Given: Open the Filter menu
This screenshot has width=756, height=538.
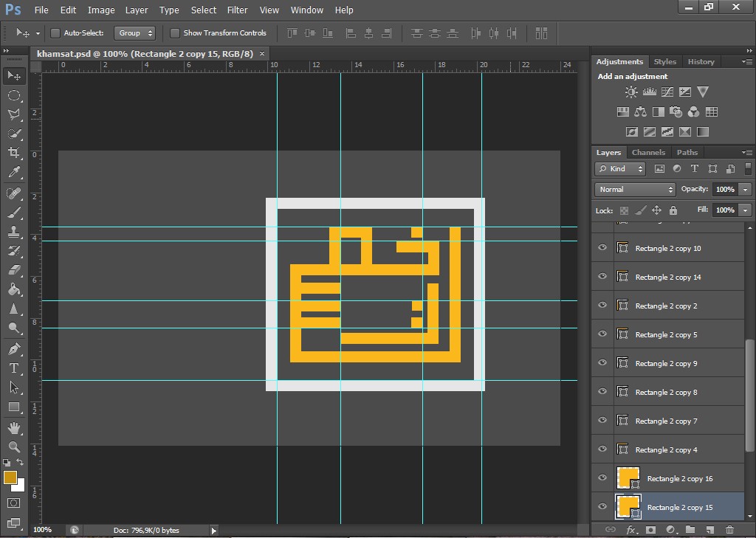Looking at the screenshot, I should 237,10.
